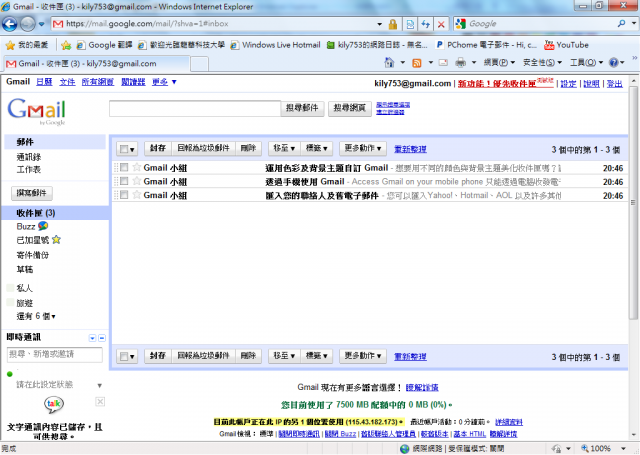The image size is (640, 455).
Task: Expand the 更多 menu in Gmail top bar
Action: pos(164,82)
